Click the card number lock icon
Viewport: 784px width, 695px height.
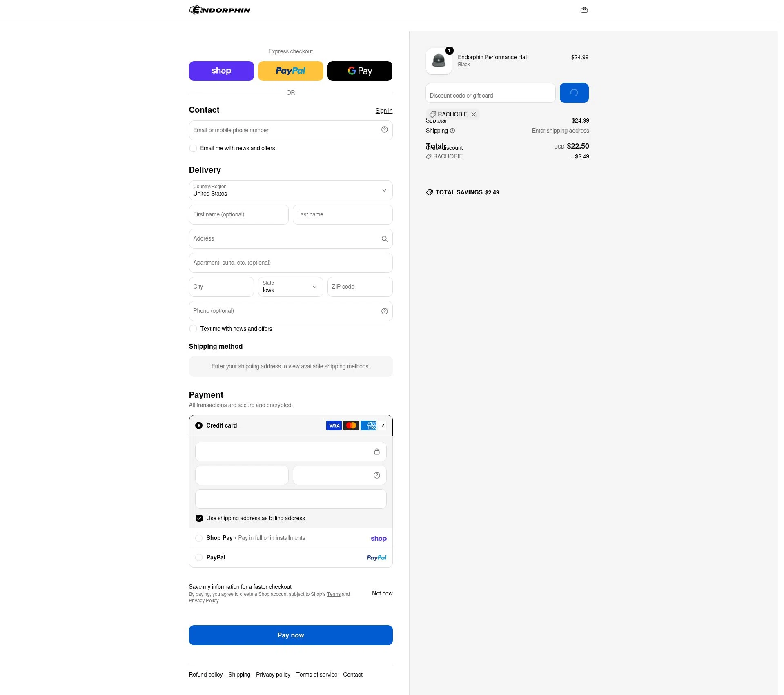click(376, 452)
